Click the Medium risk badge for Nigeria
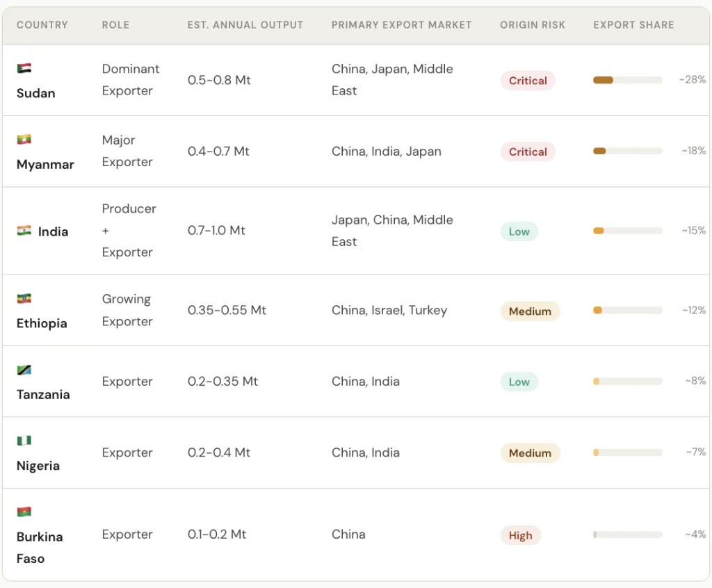This screenshot has height=588, width=712. point(530,452)
